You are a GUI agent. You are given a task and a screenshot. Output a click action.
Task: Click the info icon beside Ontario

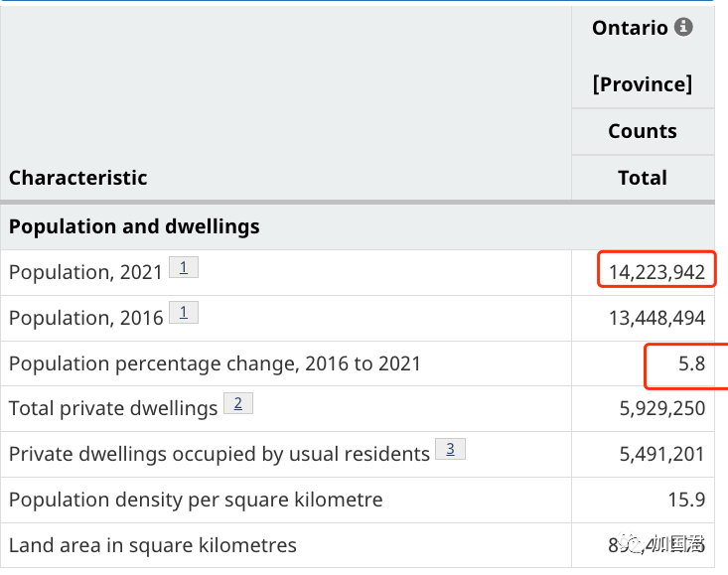(683, 27)
